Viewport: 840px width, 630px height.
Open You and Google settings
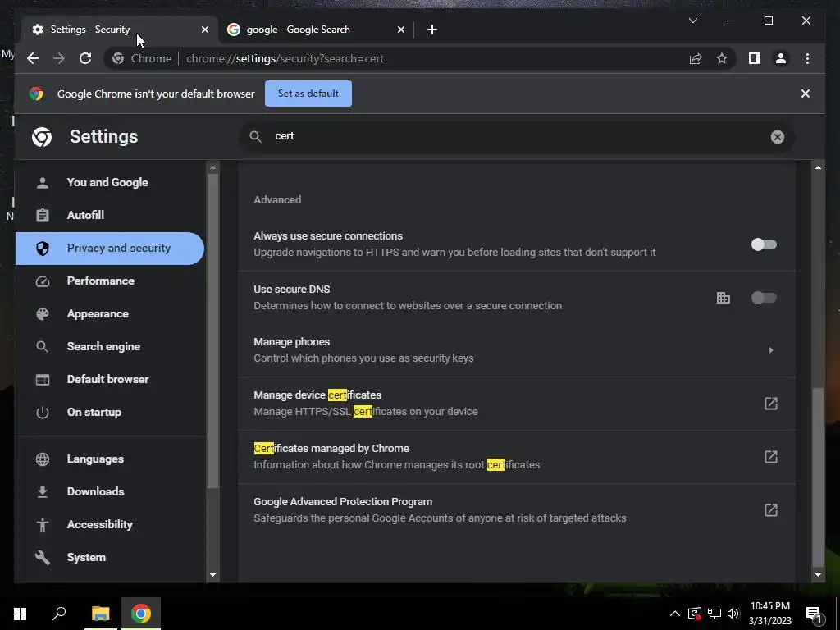(x=109, y=182)
